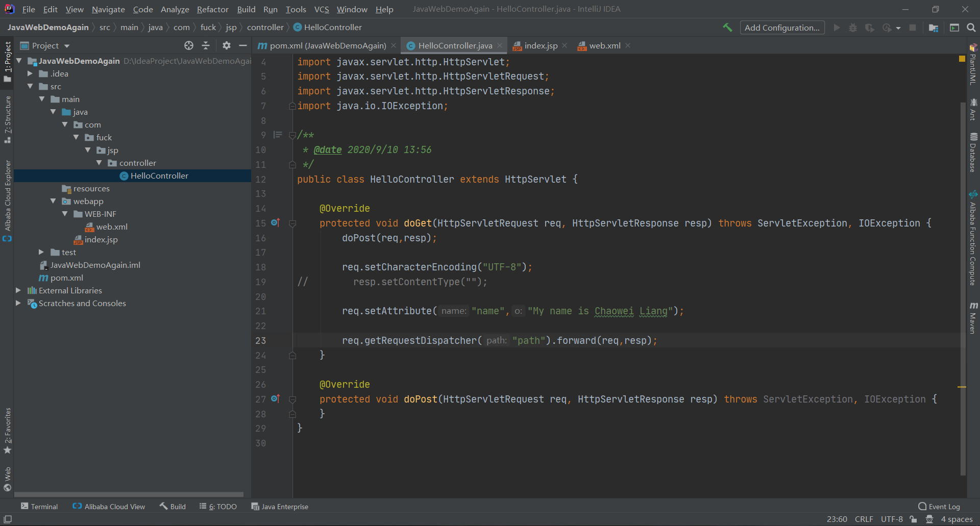Click the Run Anything icon beside Project Structure
This screenshot has height=526, width=980.
click(954, 28)
